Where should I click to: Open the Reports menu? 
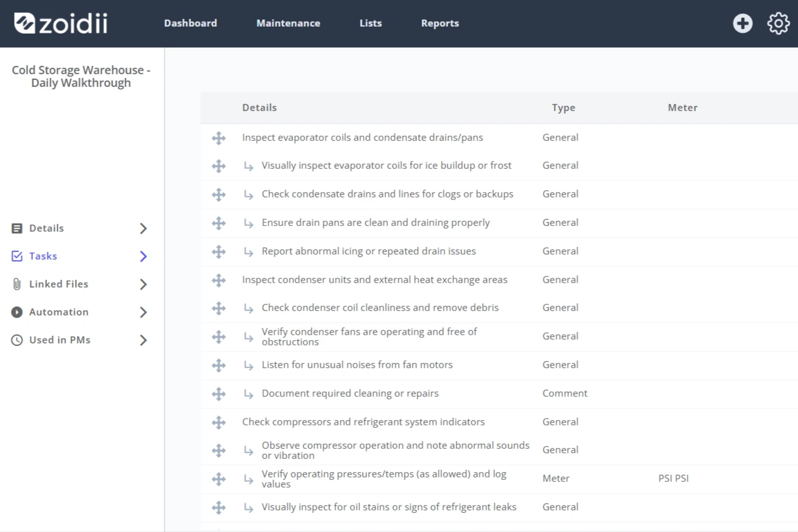coord(440,23)
